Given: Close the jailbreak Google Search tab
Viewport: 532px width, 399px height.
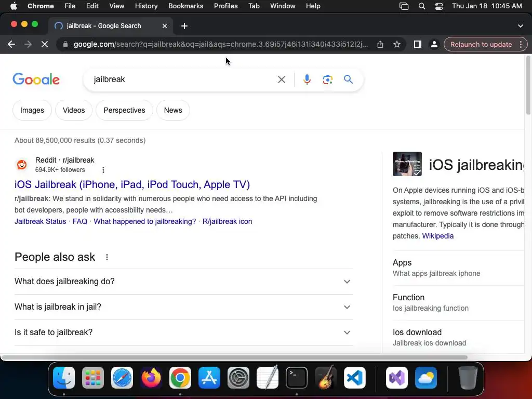Looking at the screenshot, I should [165, 26].
